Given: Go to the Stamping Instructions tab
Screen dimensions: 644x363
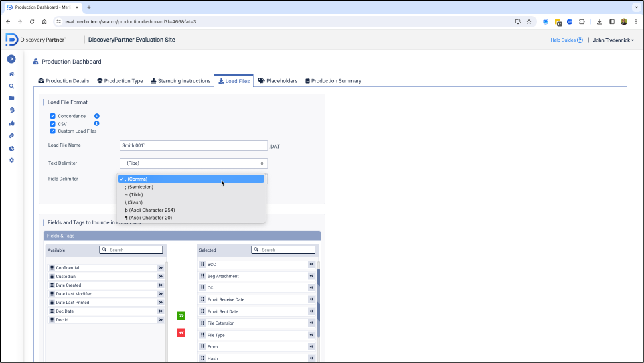Looking at the screenshot, I should tap(181, 81).
